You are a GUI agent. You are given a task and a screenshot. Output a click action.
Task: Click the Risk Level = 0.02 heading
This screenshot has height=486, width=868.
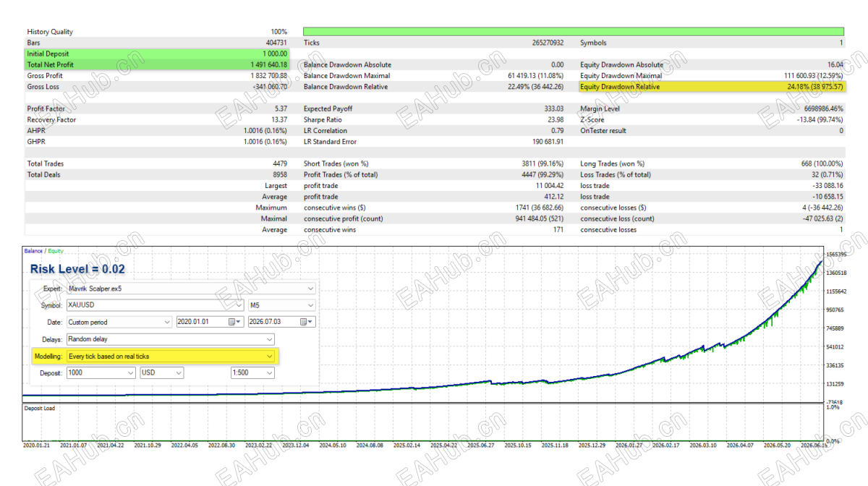click(x=77, y=269)
